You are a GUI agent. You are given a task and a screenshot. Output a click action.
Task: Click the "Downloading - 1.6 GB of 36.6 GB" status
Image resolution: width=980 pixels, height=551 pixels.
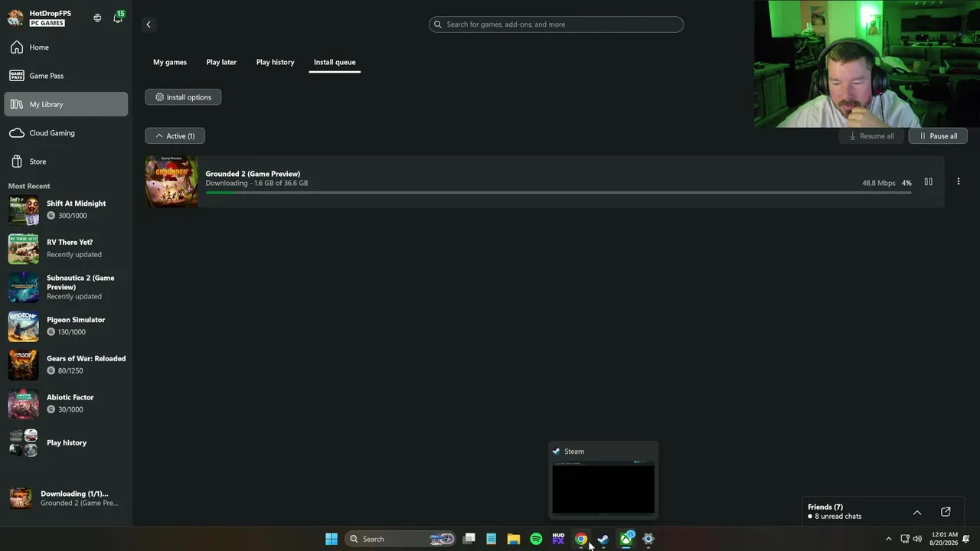pyautogui.click(x=256, y=184)
